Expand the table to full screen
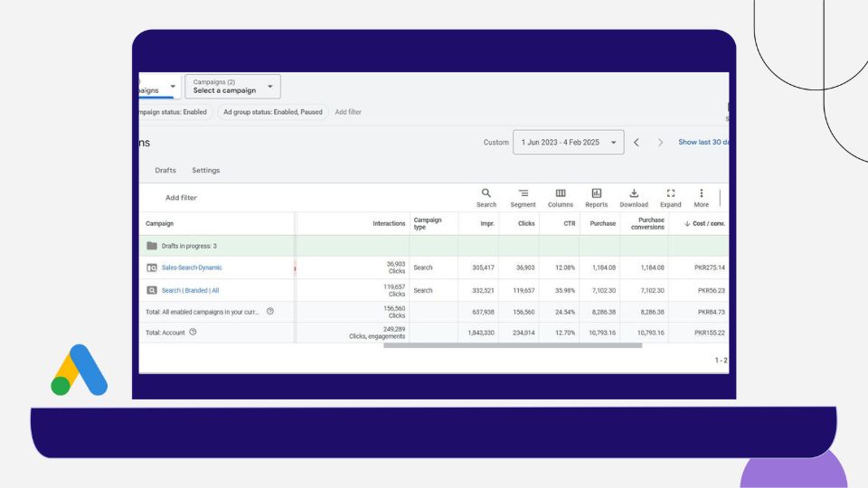The width and height of the screenshot is (868, 488). pos(671,197)
